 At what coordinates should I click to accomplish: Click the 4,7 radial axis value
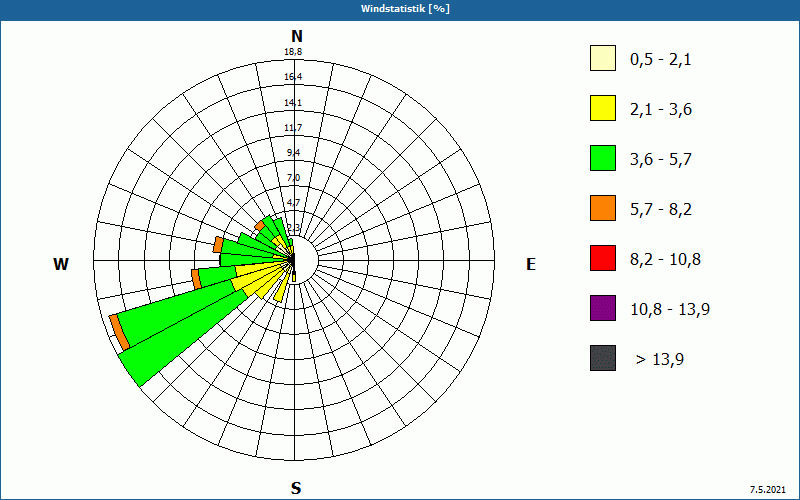coord(293,203)
